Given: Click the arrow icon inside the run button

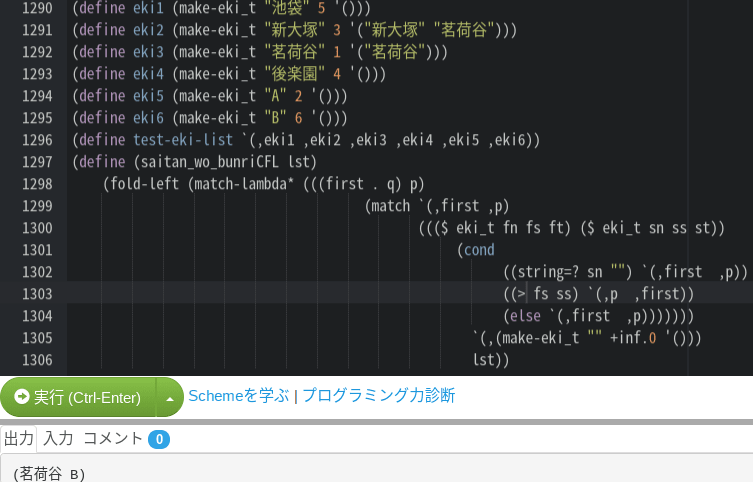Looking at the screenshot, I should pos(22,397).
